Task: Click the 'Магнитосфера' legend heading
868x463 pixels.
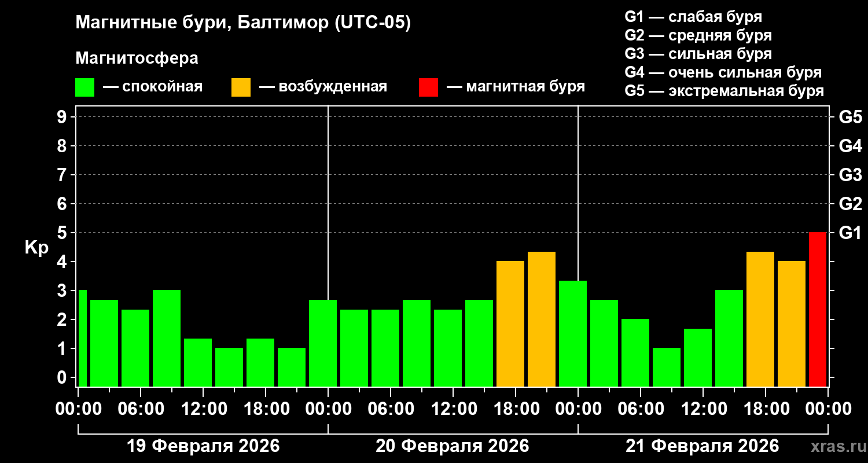Action: [x=137, y=58]
